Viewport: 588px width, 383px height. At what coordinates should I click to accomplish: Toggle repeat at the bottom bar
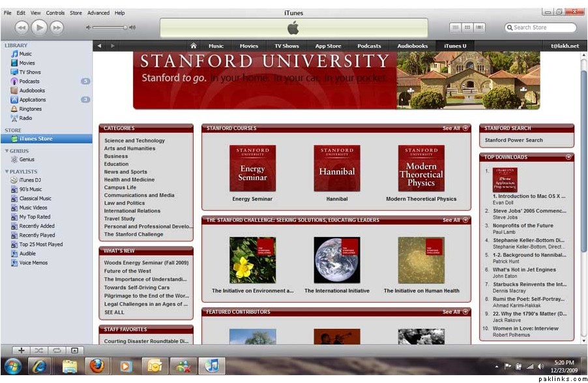[57, 350]
